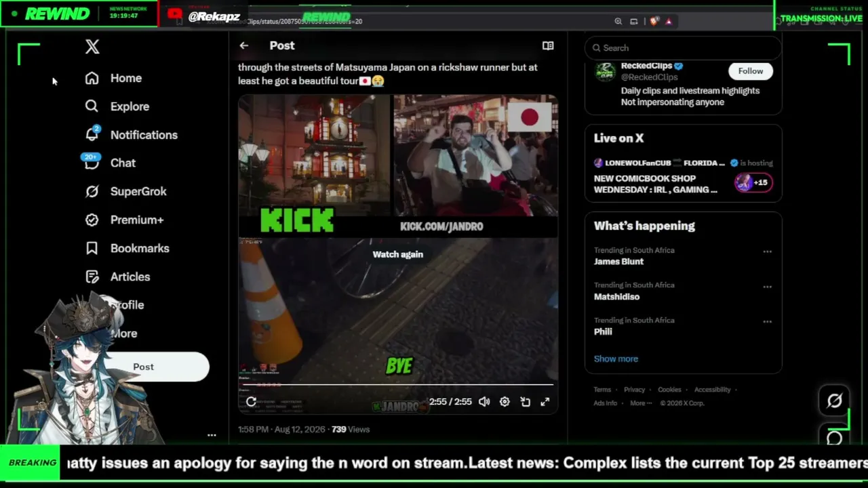
Task: Open options for Matshidiso trend
Action: click(768, 287)
